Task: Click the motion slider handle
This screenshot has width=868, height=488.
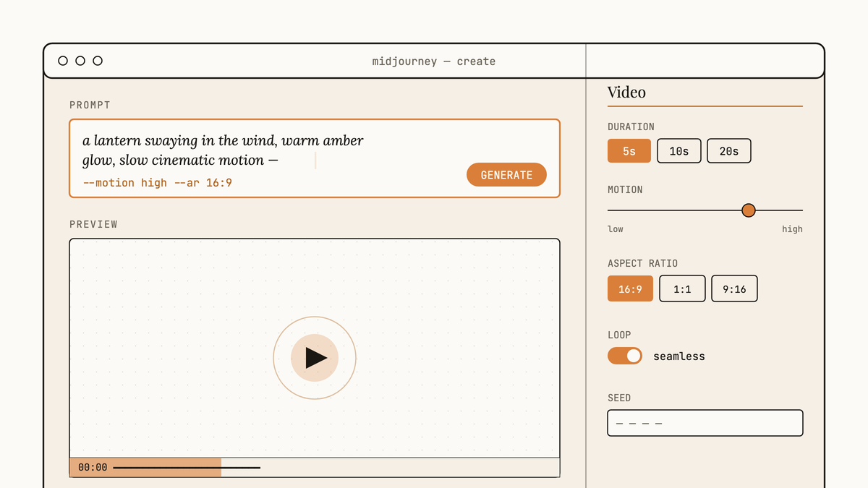Action: point(749,210)
